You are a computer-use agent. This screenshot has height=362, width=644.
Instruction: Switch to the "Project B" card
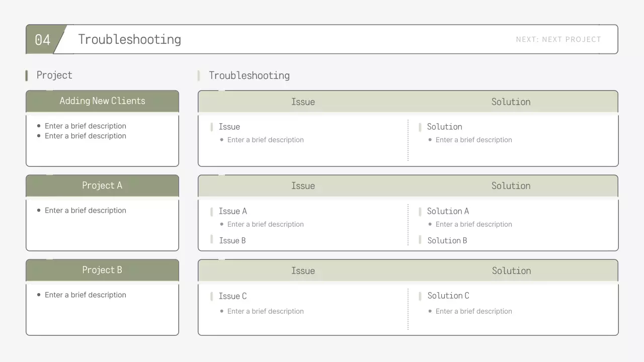coord(102,270)
